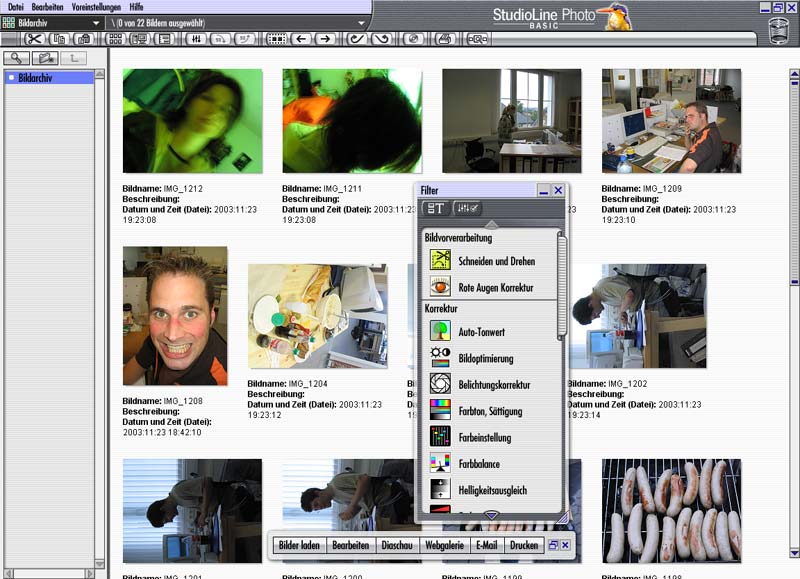Open the Schneiden und Drehen filter
The image size is (800, 579).
(483, 261)
